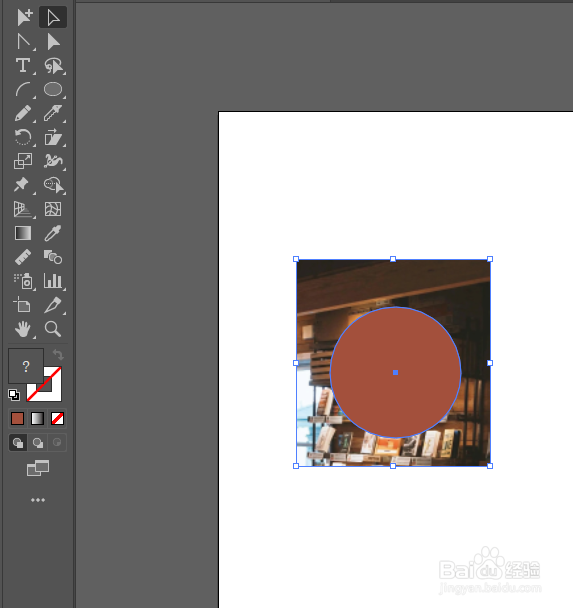Select the Zoom magnifier tool

pyautogui.click(x=53, y=329)
